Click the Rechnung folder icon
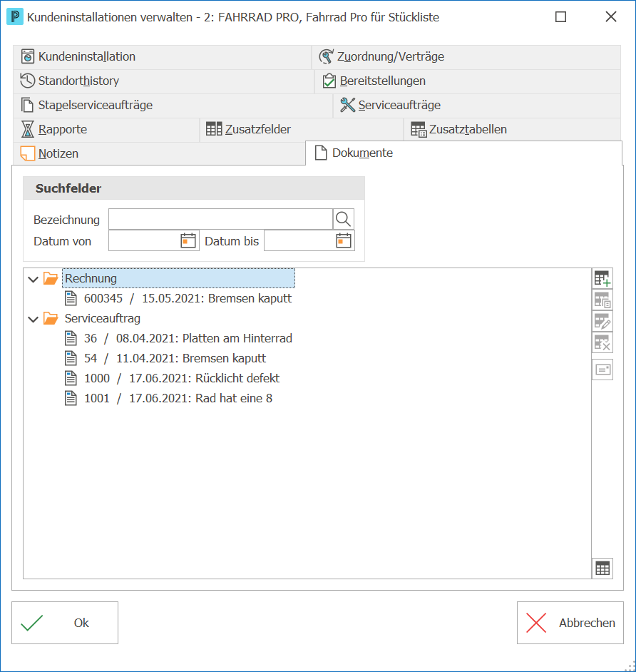This screenshot has width=636, height=672. coord(51,278)
